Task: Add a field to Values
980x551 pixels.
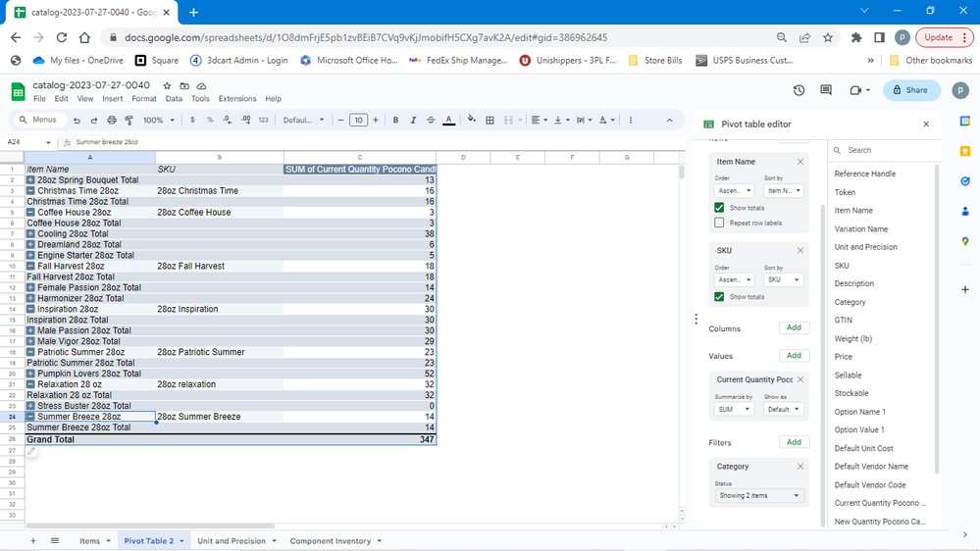Action: pyautogui.click(x=794, y=356)
